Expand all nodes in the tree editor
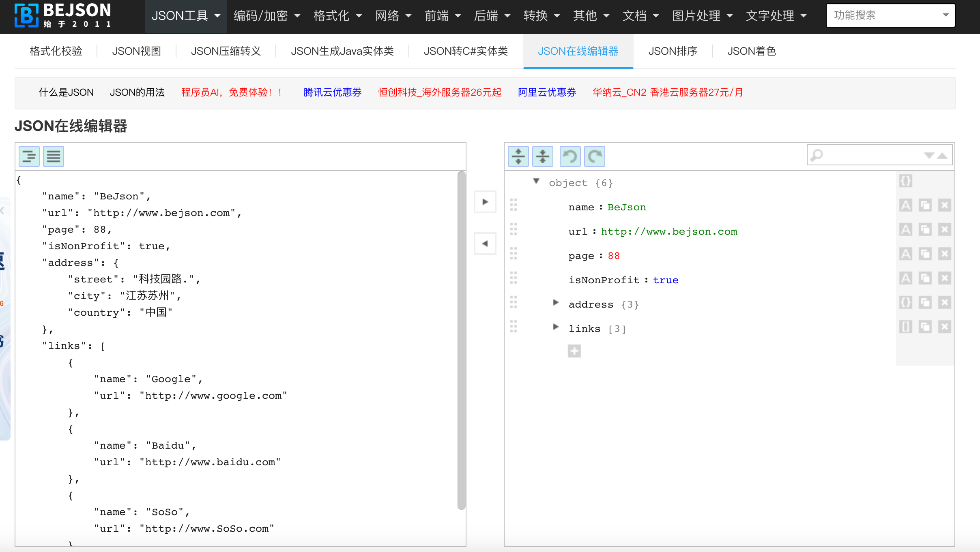 coord(518,156)
